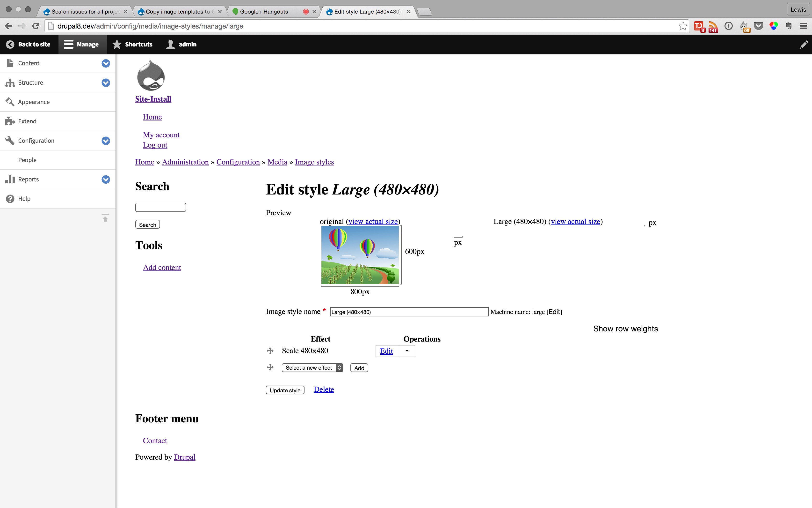The height and width of the screenshot is (508, 812).
Task: Open the operations dropdown arrow next to Edit
Action: (407, 351)
